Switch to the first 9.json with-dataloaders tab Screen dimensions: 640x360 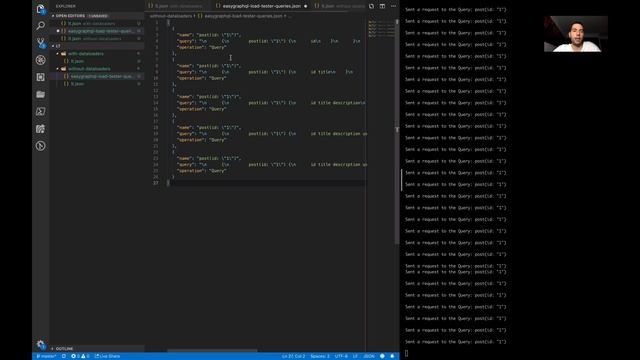coord(178,6)
